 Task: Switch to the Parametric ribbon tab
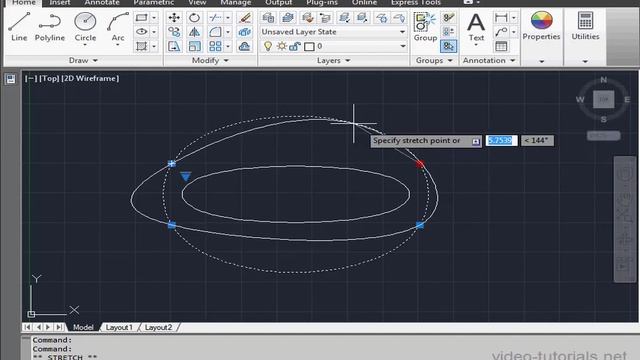(x=153, y=2)
